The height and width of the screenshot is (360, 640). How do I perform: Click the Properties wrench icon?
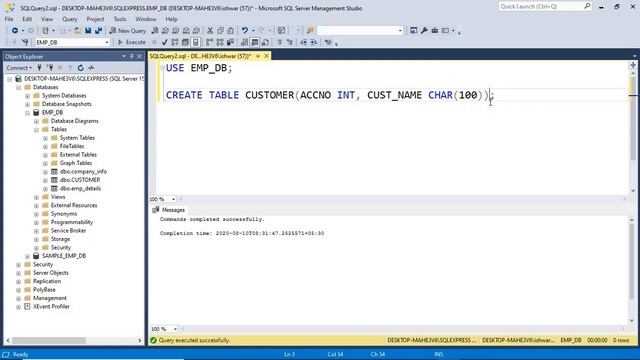click(x=424, y=31)
